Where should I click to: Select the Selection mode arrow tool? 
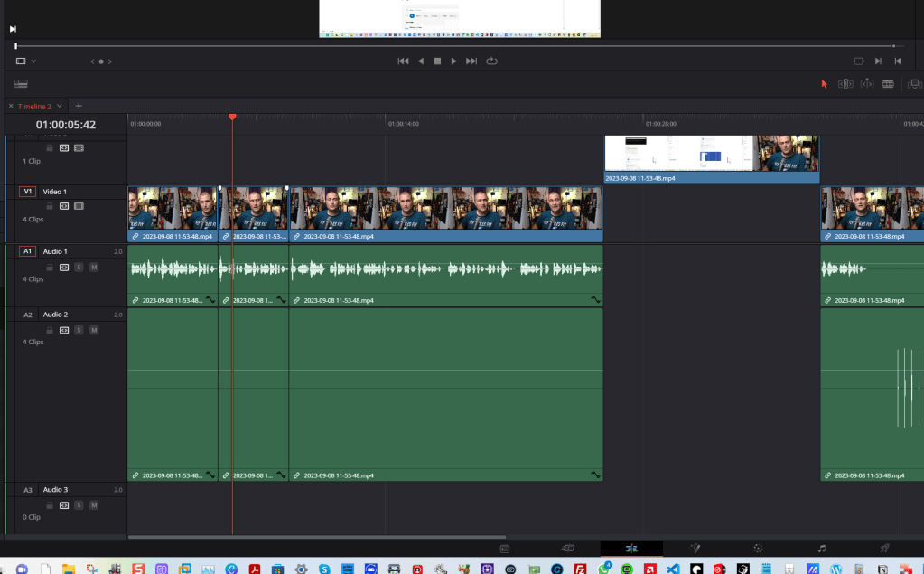pyautogui.click(x=825, y=84)
